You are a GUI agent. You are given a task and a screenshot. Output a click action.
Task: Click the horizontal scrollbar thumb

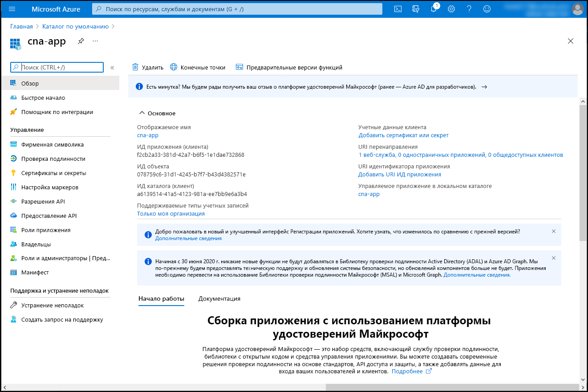pos(452,387)
